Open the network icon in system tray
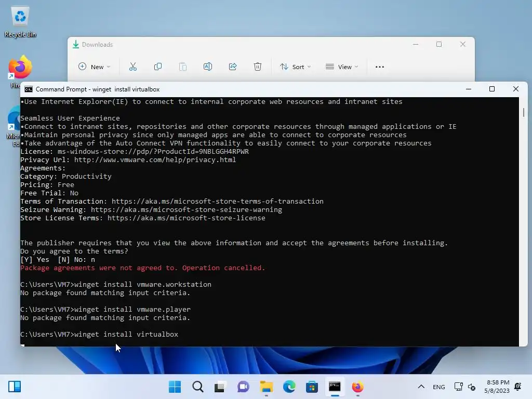 point(458,387)
